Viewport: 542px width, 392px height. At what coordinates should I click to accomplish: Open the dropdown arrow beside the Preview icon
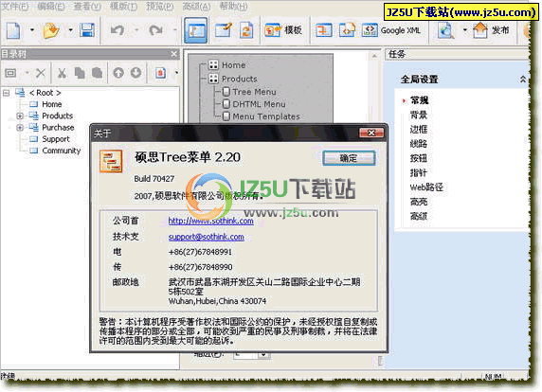465,30
